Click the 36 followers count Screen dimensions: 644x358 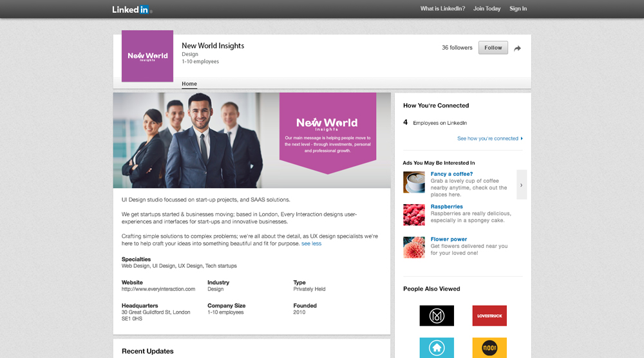[x=457, y=48]
